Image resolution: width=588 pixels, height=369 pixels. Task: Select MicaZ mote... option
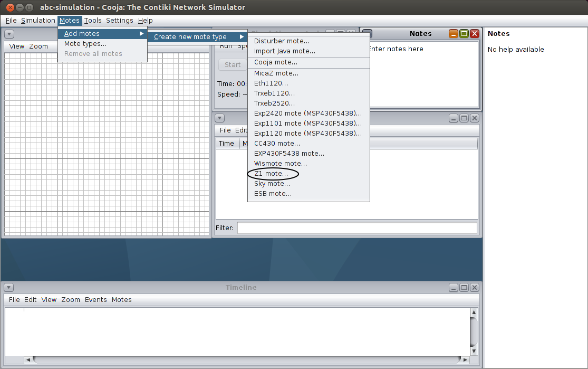[309, 73]
